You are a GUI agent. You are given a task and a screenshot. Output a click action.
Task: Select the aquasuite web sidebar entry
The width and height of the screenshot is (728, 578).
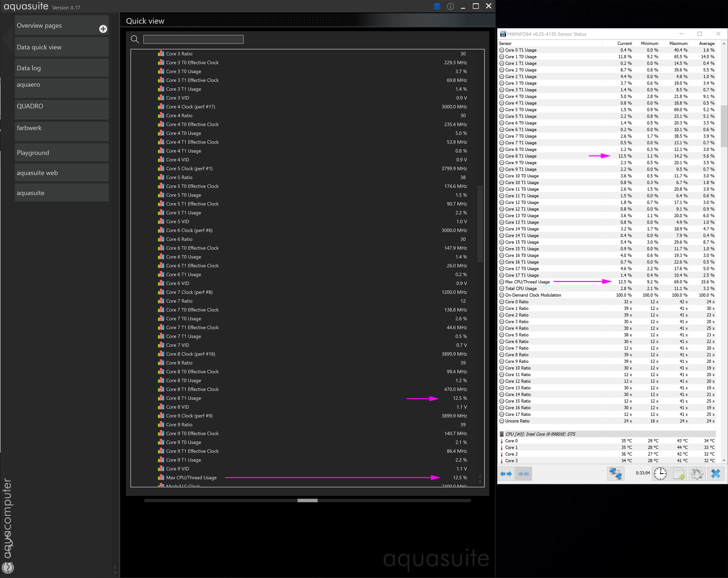[62, 173]
